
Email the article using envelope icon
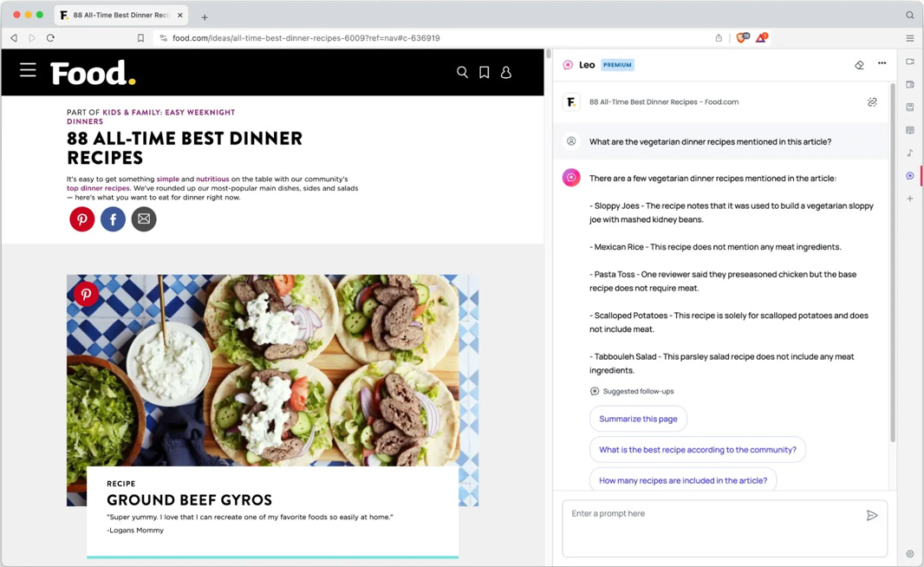pyautogui.click(x=144, y=219)
